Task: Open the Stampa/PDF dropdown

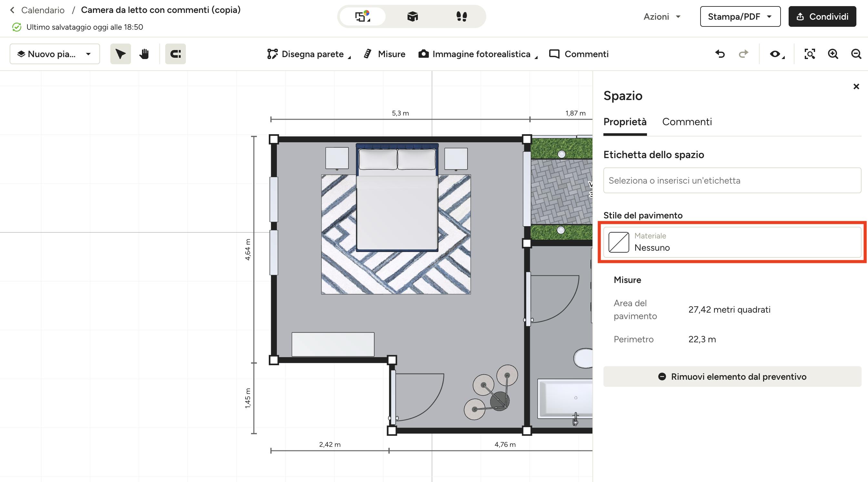Action: [740, 16]
